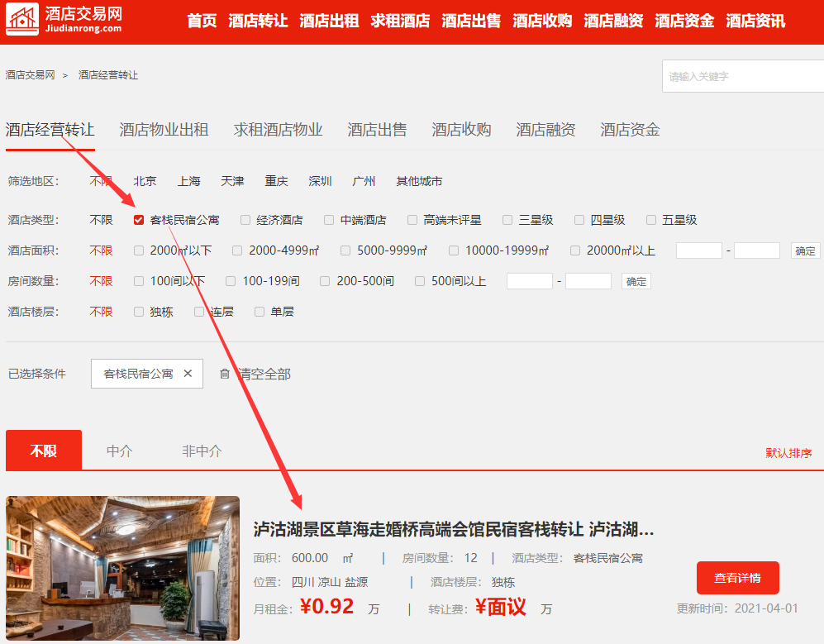Switch listing filter to 非中介 tab

pyautogui.click(x=202, y=451)
